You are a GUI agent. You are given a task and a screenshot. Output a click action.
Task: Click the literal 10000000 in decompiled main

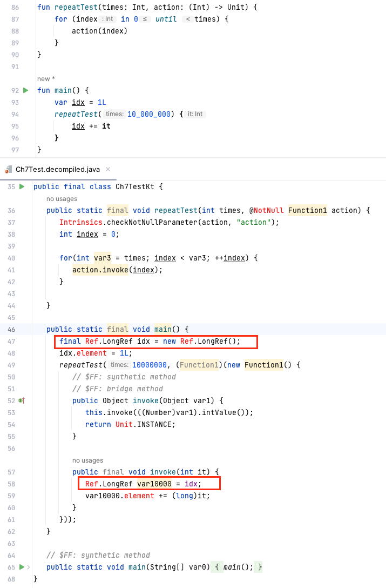tap(149, 365)
